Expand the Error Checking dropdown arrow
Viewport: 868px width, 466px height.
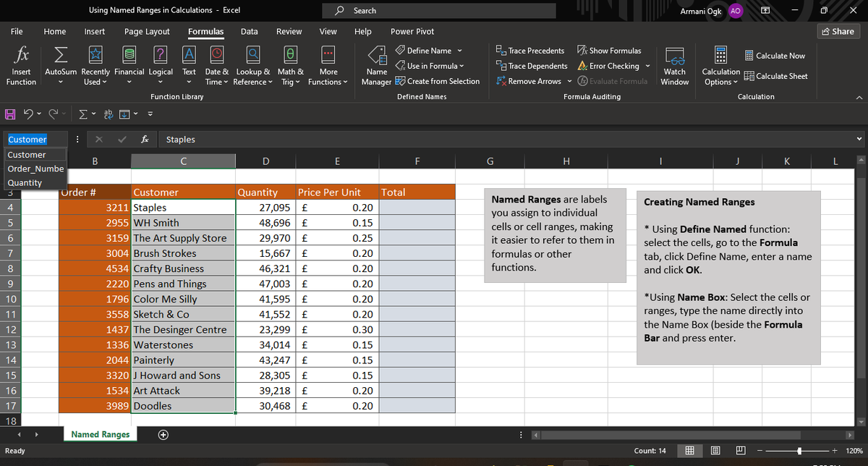647,66
